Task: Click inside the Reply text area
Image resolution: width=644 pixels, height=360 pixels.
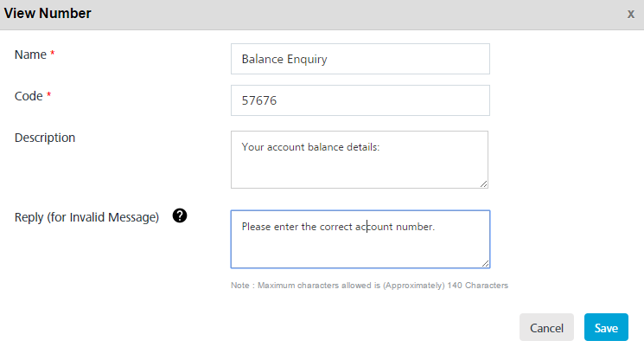Action: 360,239
